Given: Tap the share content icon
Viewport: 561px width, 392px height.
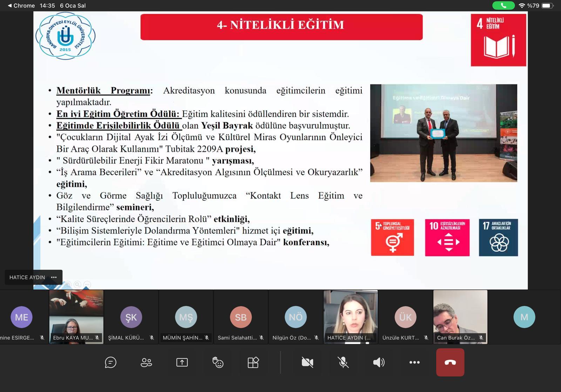Looking at the screenshot, I should tap(182, 362).
